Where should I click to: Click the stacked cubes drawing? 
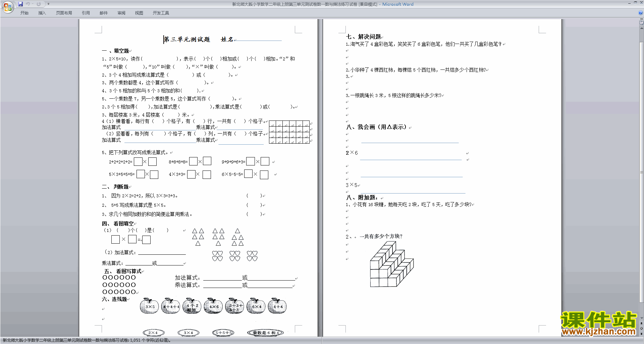392,265
